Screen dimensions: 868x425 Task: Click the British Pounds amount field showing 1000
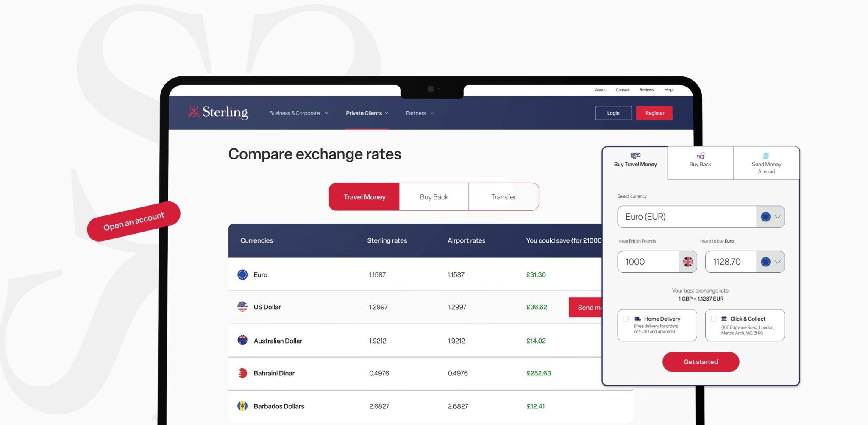[648, 262]
